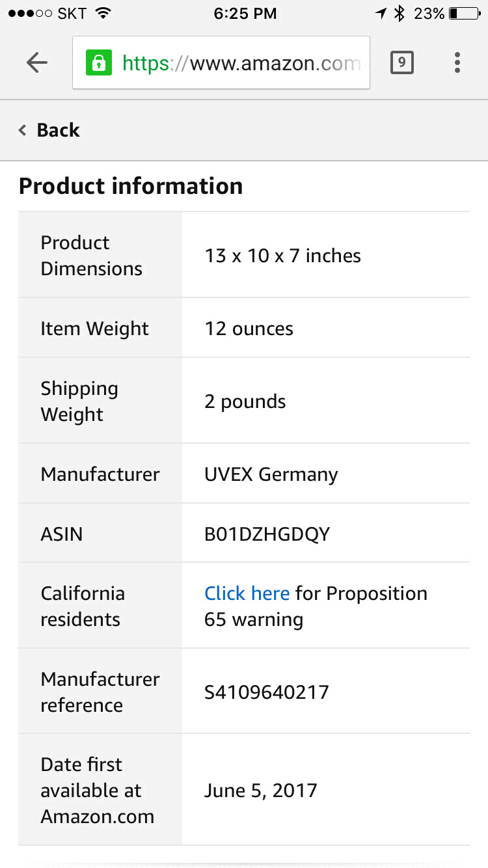Tap the Back chevron below the address bar
This screenshot has width=488, height=868.
(x=23, y=130)
